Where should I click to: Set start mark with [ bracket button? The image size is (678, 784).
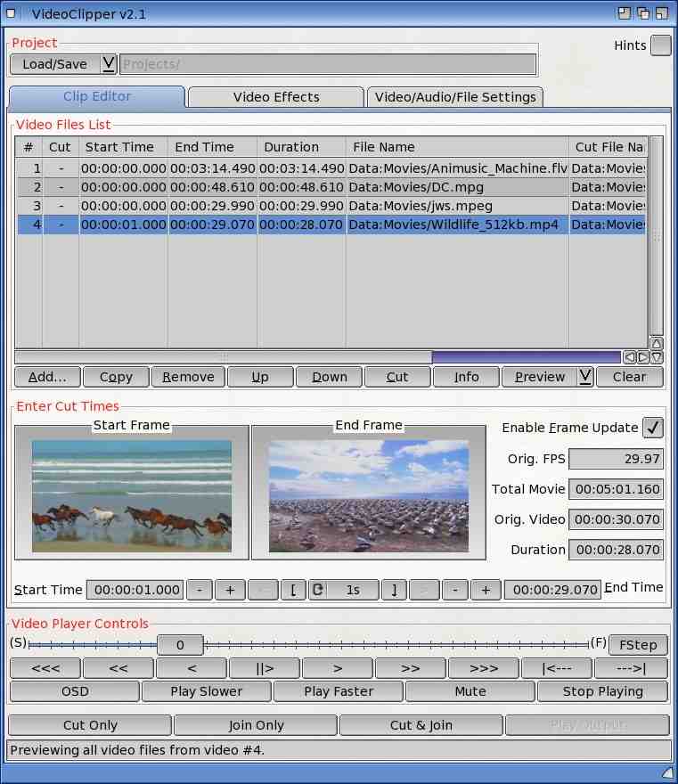pos(293,590)
